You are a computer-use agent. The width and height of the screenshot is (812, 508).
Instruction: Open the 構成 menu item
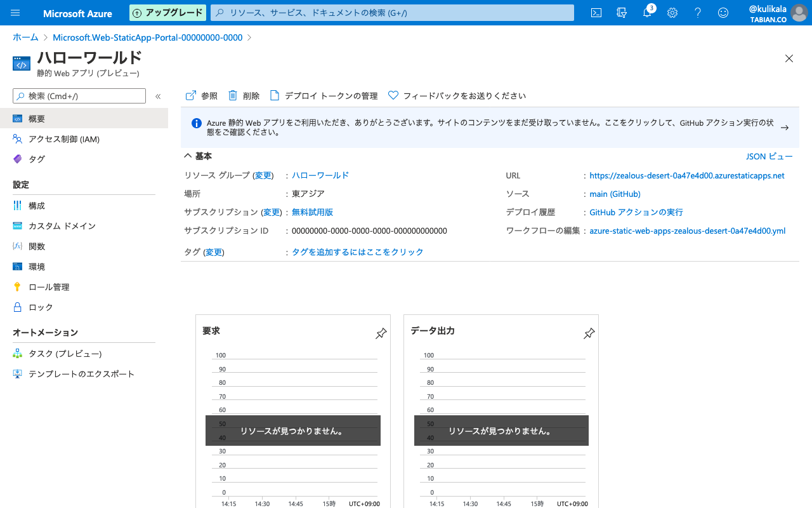tap(84, 206)
